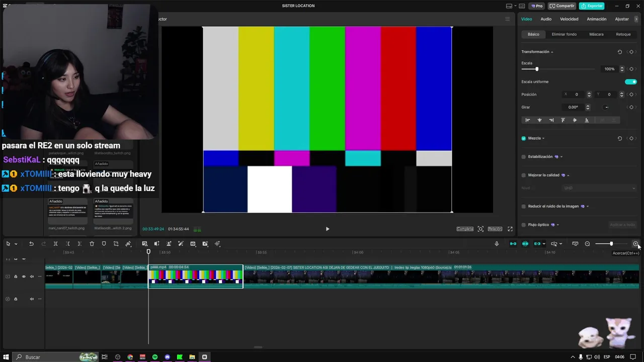The width and height of the screenshot is (644, 362).
Task: Open Spotify from the Windows taskbar
Action: click(x=155, y=357)
